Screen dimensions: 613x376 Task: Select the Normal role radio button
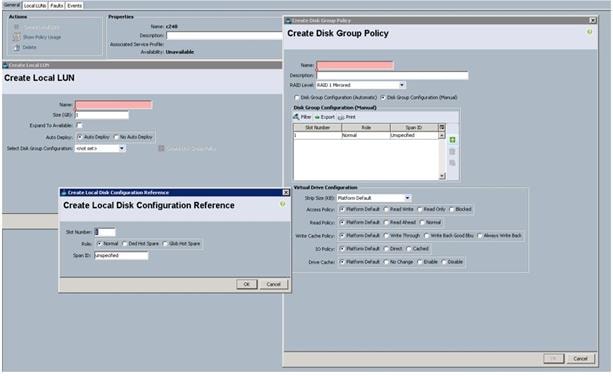99,244
